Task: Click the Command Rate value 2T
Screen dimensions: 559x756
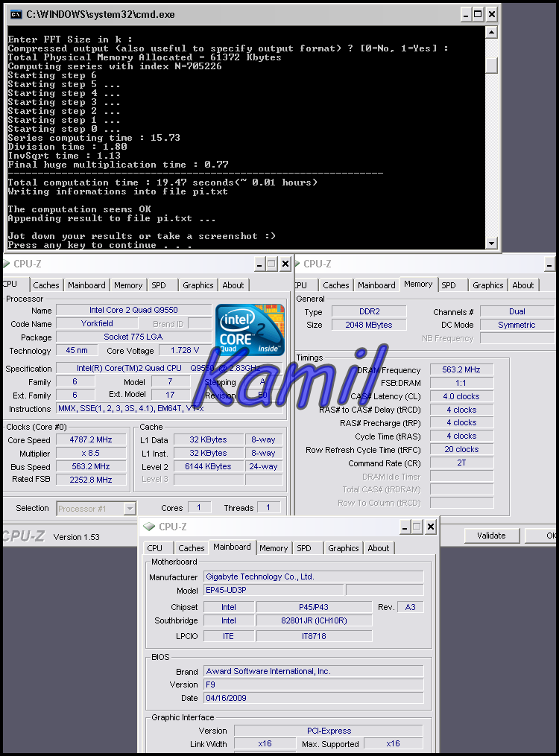Action: (x=461, y=463)
